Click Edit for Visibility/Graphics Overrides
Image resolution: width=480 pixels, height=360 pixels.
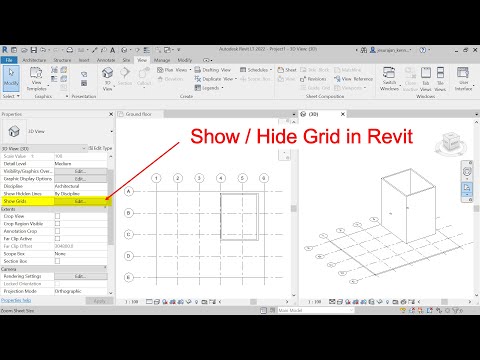(x=81, y=171)
